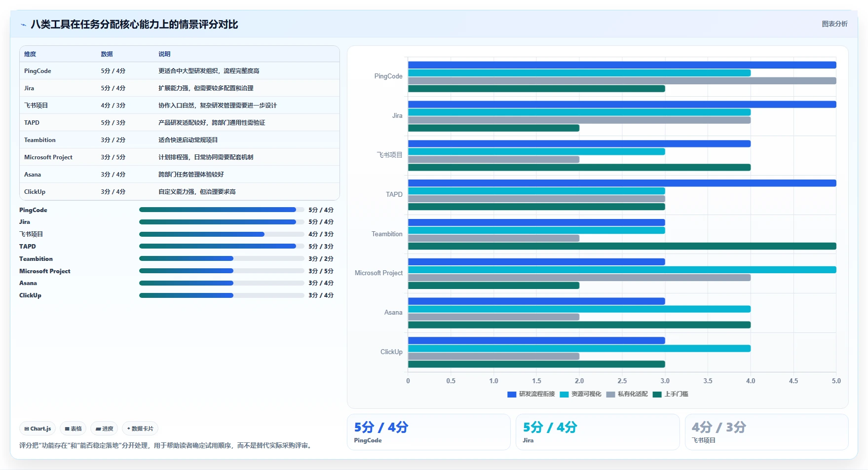Click the Asana progress bar
The width and height of the screenshot is (868, 470).
pyautogui.click(x=222, y=283)
